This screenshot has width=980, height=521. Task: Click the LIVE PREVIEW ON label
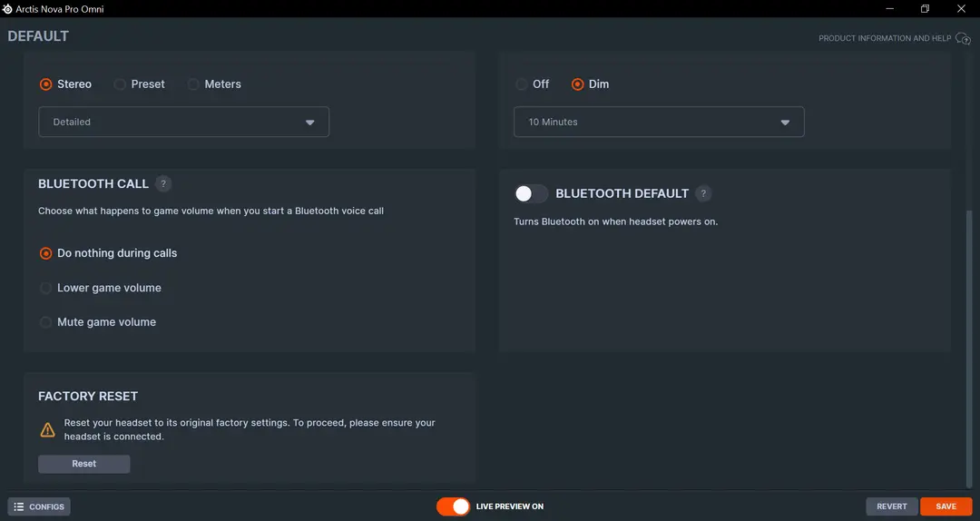coord(510,506)
